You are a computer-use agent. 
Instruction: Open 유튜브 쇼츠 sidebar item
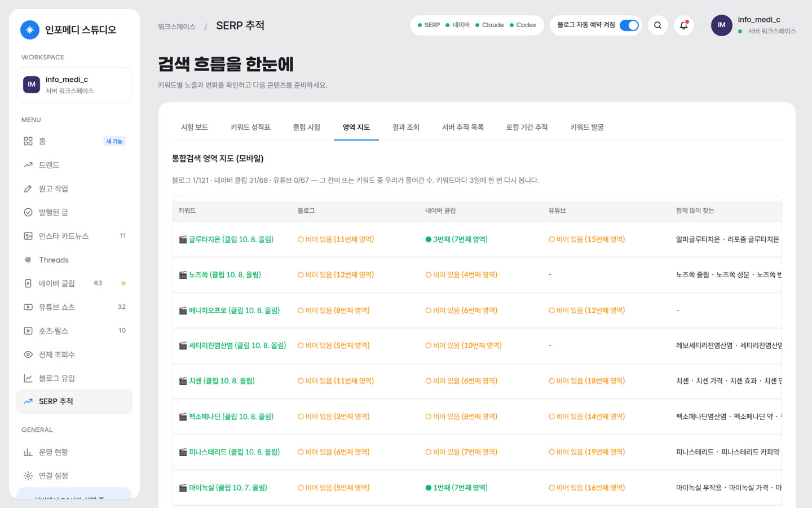point(74,307)
